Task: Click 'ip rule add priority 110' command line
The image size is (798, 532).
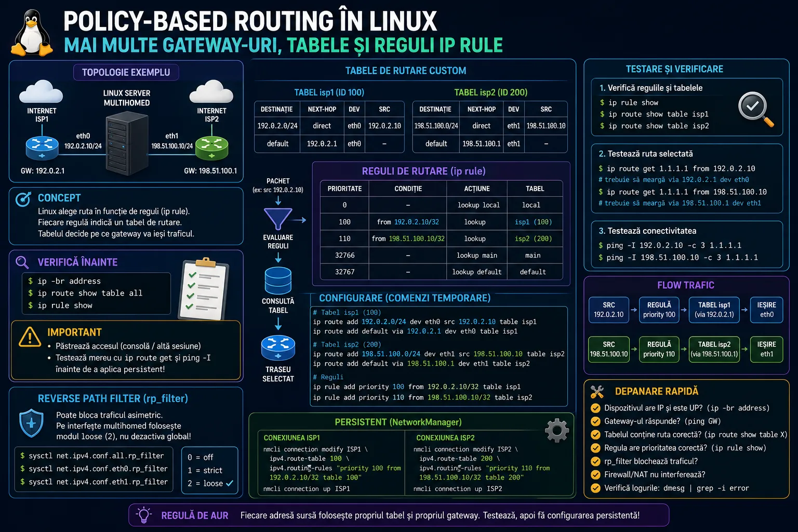Action: (422, 397)
